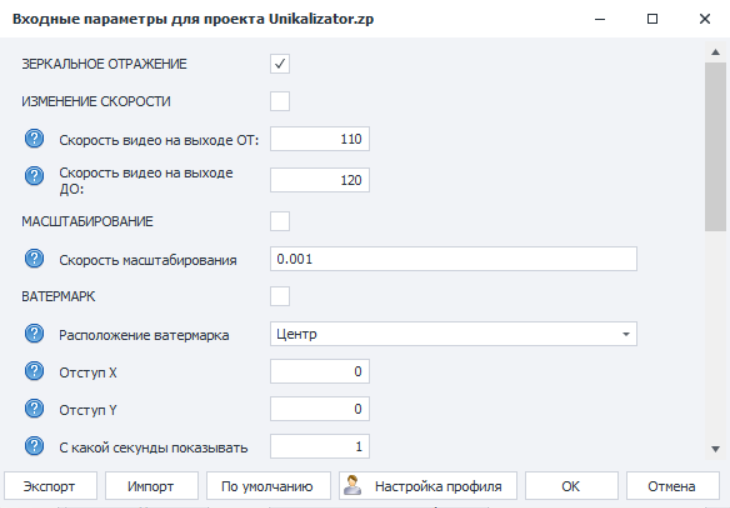Enable the ИЗМЕНЕНИЕ СКОРОСТИ checkbox

pyautogui.click(x=280, y=101)
